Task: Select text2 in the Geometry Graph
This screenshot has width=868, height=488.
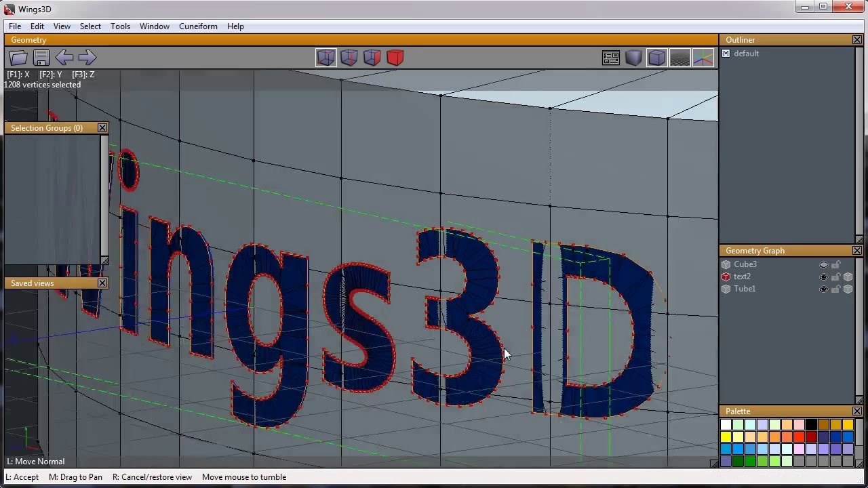Action: [742, 277]
